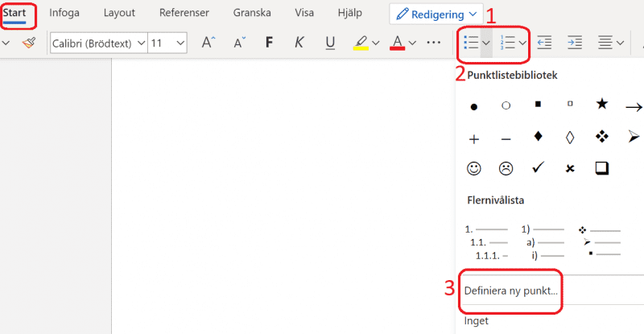Choose the hollow circle bullet
644x334 pixels.
pos(506,106)
